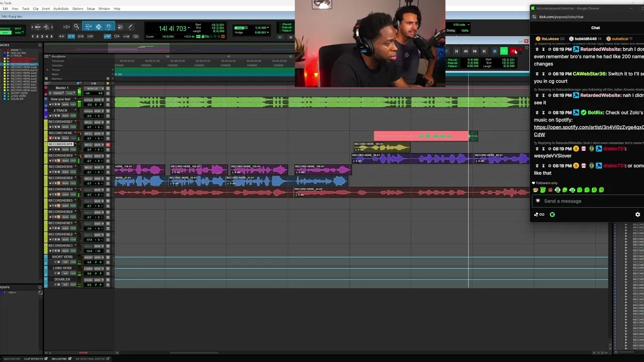644x362 pixels.
Task: Click Master 1 volume value field
Action: [94, 93]
